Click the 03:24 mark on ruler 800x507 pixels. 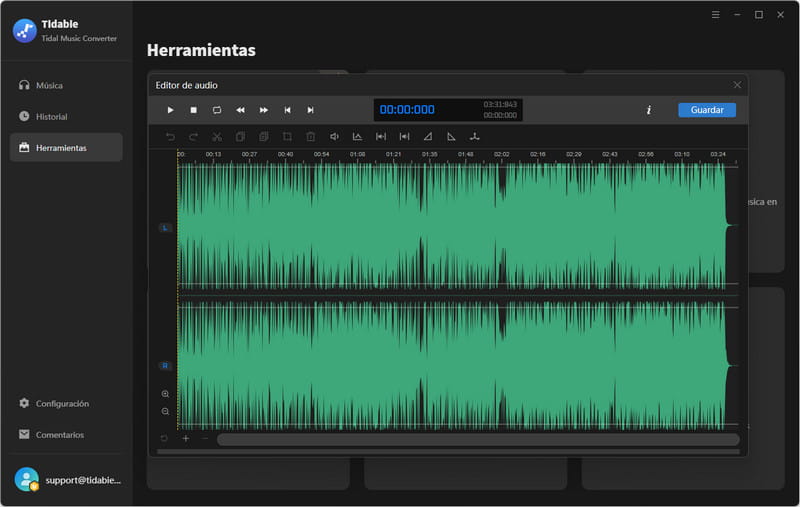(x=718, y=154)
